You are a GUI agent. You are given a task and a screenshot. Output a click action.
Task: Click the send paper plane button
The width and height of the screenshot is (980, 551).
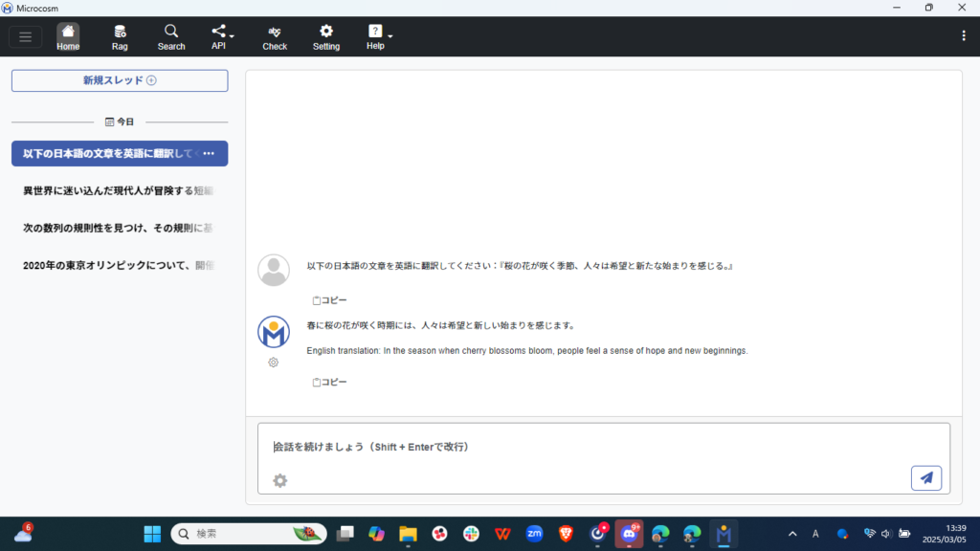click(925, 477)
